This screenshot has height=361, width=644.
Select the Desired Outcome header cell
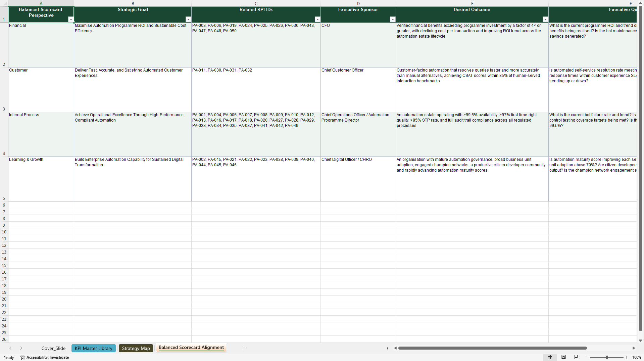[x=472, y=14]
